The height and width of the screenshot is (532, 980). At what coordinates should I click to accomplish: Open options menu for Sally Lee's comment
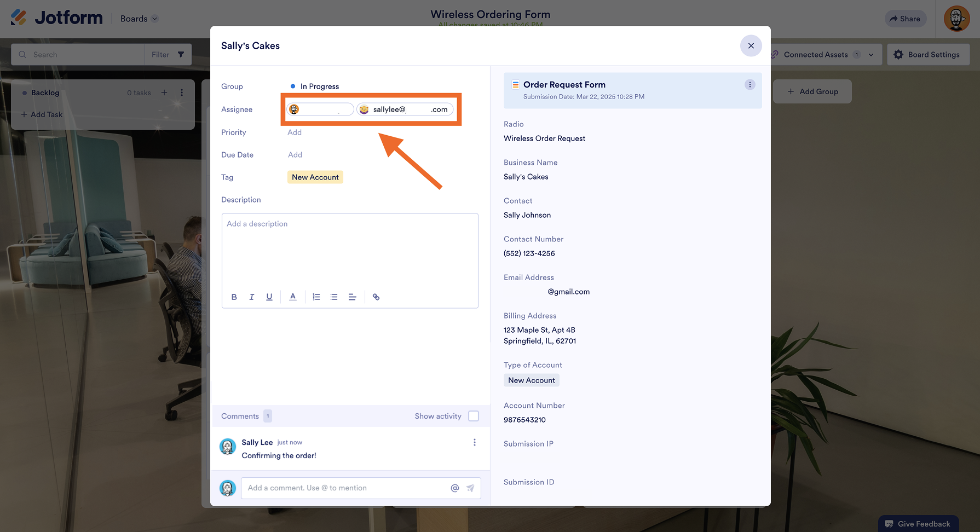click(475, 442)
